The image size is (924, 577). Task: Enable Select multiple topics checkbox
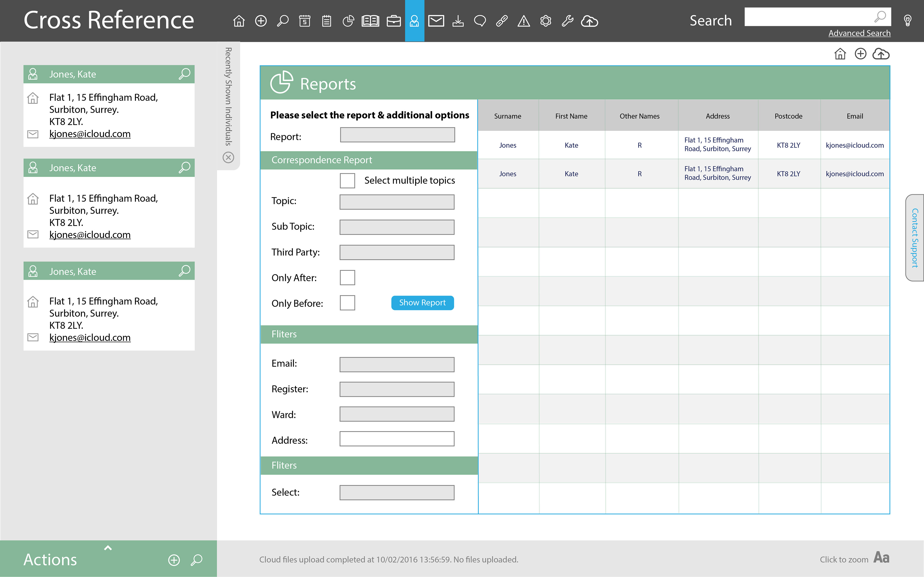click(347, 181)
